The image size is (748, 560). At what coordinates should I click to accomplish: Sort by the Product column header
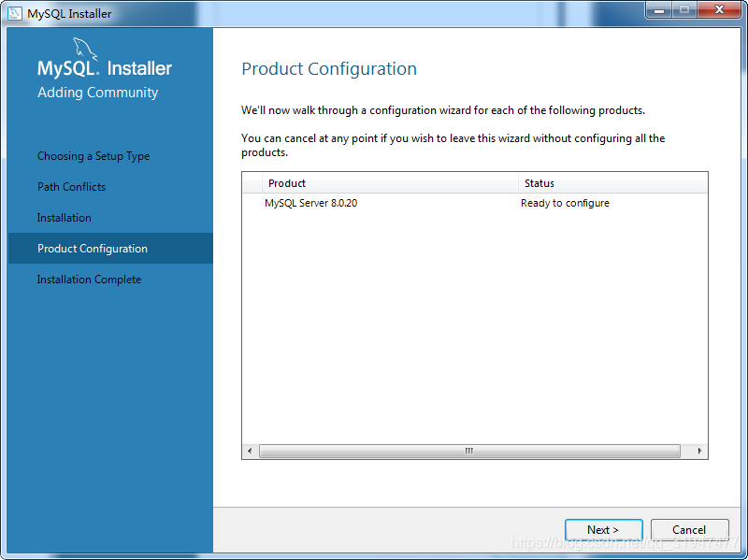[390, 183]
